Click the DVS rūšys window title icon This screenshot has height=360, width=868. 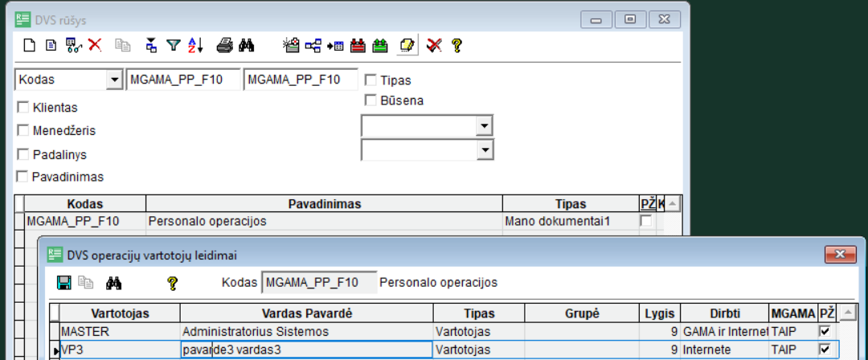tap(23, 20)
